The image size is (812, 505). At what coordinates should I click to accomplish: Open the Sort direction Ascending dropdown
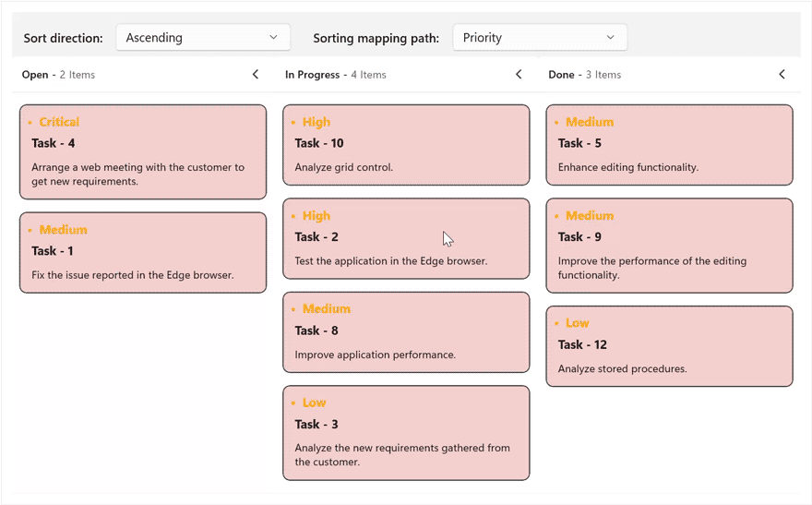[x=203, y=37]
